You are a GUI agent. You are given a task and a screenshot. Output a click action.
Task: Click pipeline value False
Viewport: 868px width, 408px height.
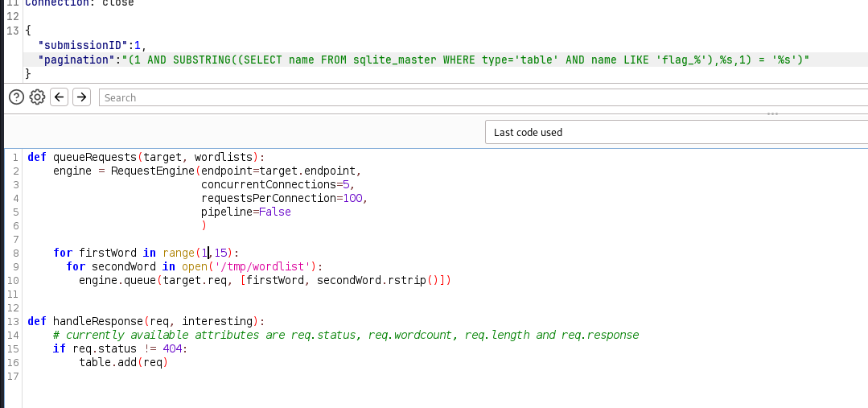pos(274,212)
